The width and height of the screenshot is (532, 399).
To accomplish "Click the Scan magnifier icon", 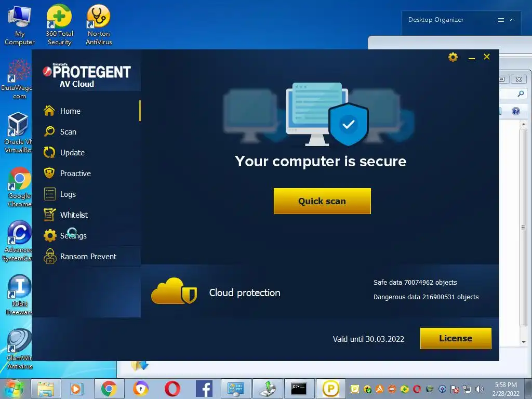I will [x=49, y=131].
